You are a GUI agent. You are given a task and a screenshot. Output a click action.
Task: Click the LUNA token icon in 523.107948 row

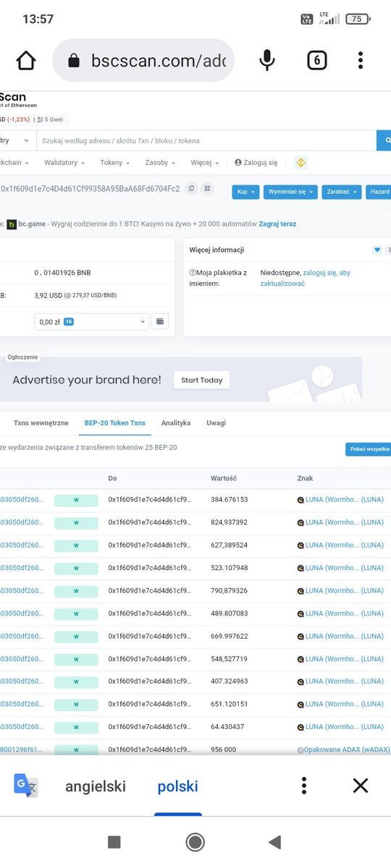pyautogui.click(x=301, y=568)
